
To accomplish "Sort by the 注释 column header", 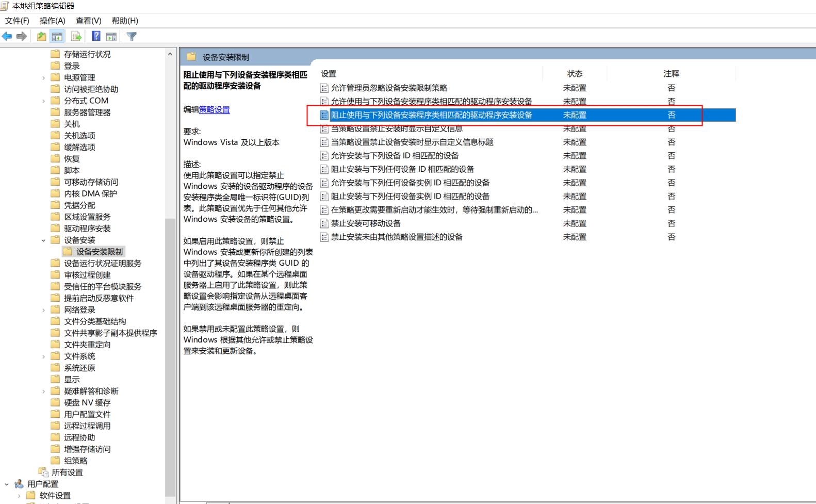I will (x=672, y=74).
